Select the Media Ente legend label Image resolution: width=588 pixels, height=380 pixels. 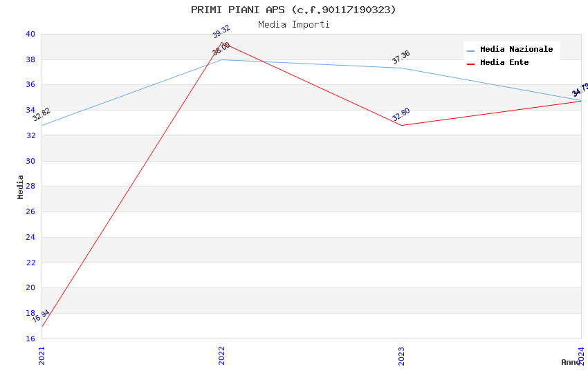pyautogui.click(x=504, y=63)
